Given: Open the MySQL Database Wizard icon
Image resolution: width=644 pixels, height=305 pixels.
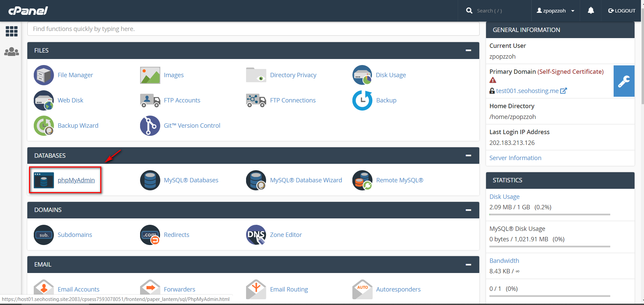Looking at the screenshot, I should [x=256, y=180].
